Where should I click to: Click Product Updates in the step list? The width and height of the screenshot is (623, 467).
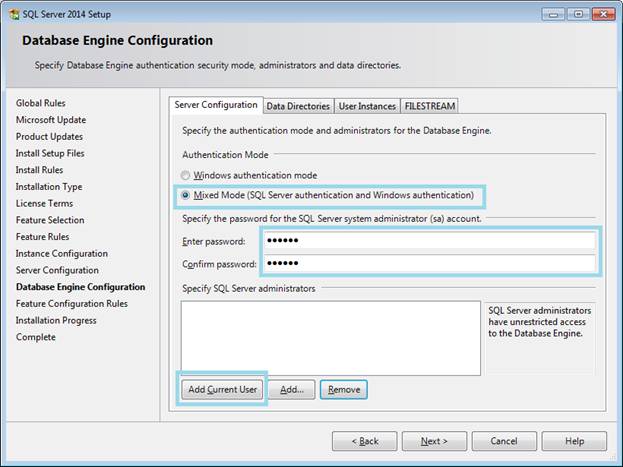(49, 136)
